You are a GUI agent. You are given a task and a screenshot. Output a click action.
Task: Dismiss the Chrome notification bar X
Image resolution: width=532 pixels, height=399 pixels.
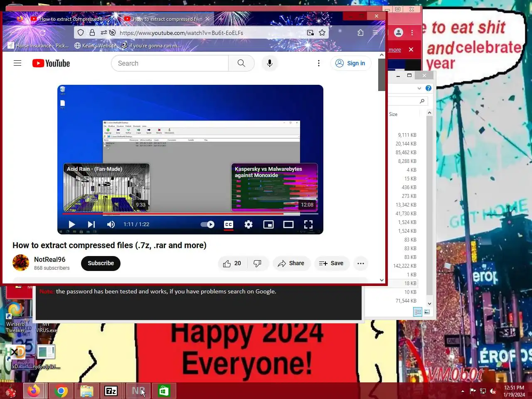click(x=411, y=49)
